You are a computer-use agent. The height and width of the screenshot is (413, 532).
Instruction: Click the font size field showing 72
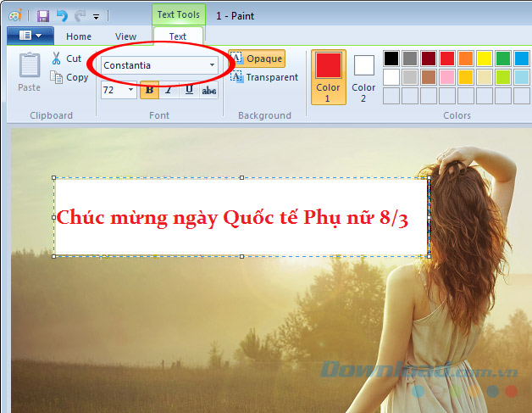pyautogui.click(x=114, y=90)
